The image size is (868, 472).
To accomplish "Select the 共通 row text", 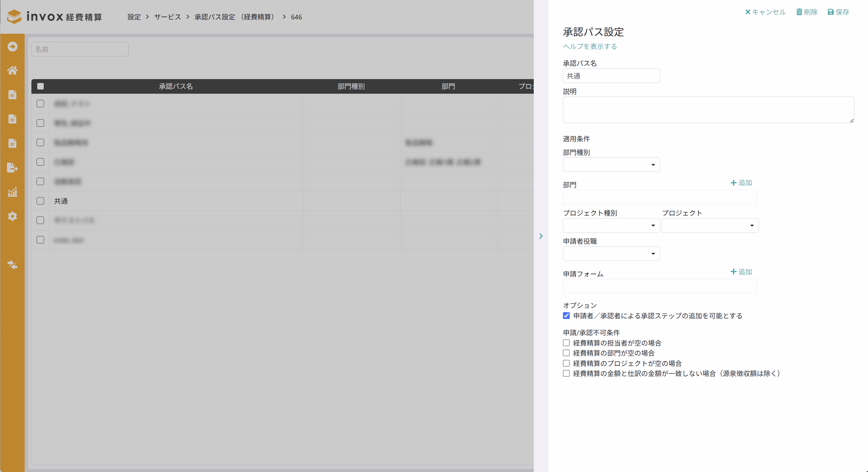I will 61,201.
